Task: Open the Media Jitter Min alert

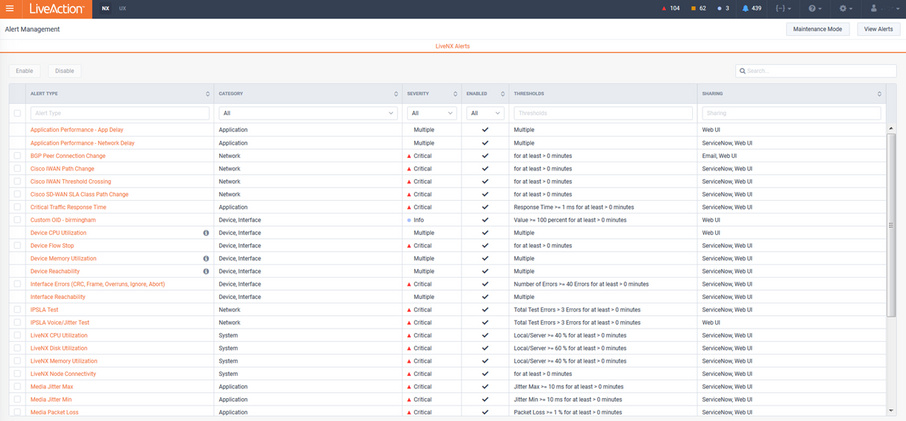Action: pos(51,399)
